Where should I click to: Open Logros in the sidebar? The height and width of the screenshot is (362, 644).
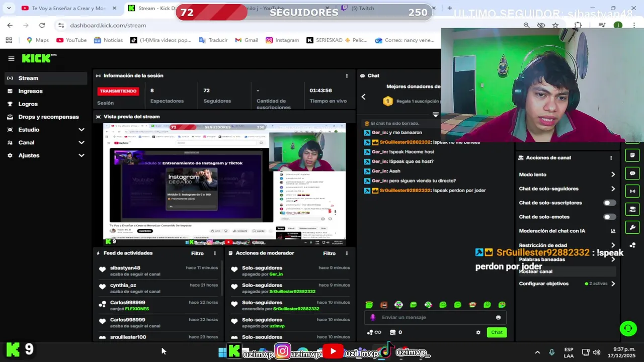[x=46, y=104]
